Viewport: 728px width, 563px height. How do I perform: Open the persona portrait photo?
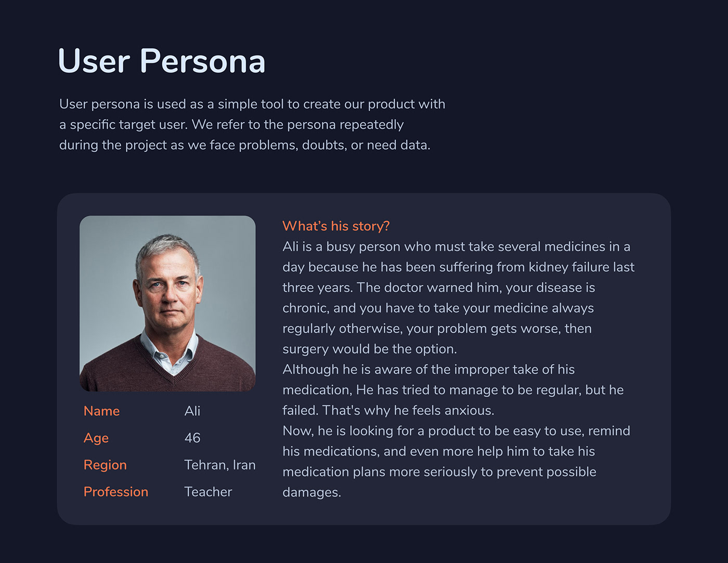pyautogui.click(x=167, y=303)
